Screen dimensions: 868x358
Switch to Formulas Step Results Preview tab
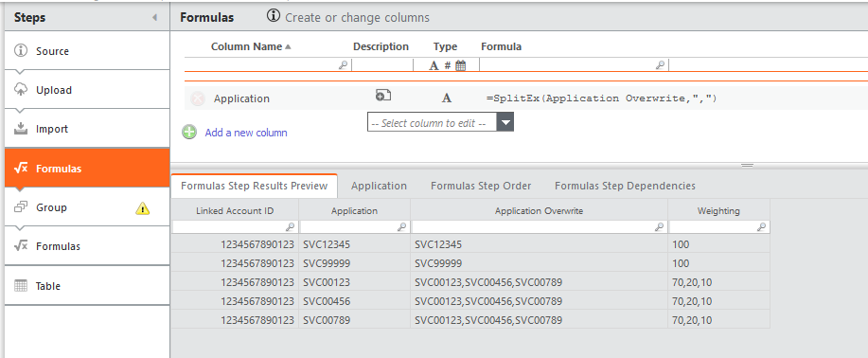254,186
